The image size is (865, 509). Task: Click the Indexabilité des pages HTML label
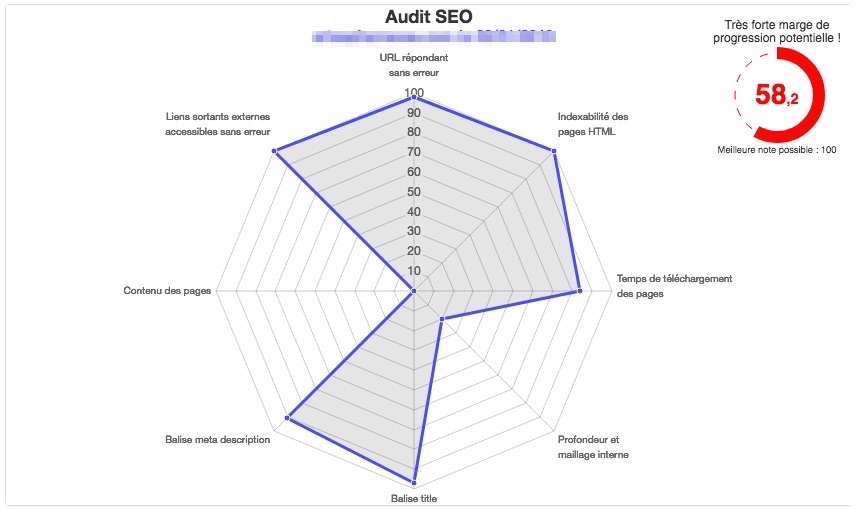592,124
